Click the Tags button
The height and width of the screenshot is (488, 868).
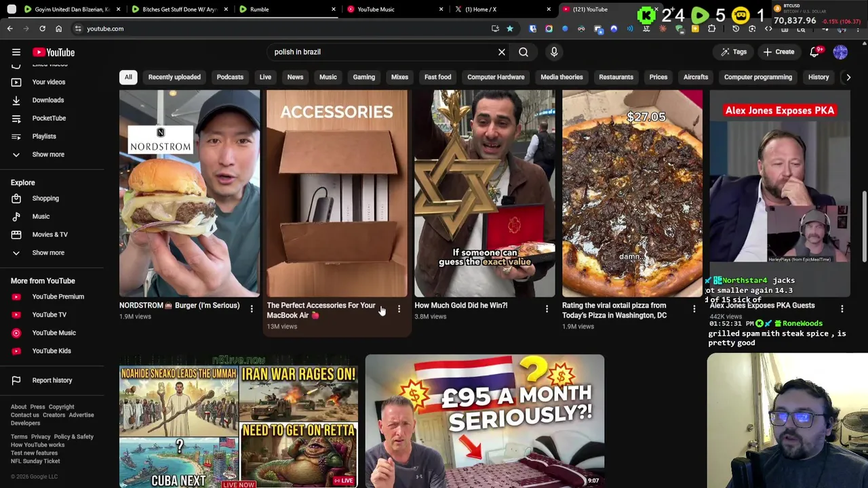(733, 52)
